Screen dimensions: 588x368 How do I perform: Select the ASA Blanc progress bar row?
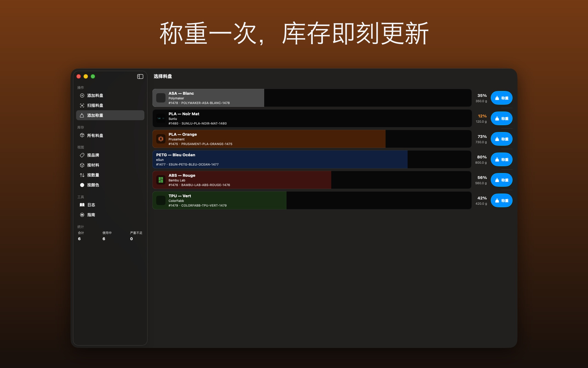[312, 98]
